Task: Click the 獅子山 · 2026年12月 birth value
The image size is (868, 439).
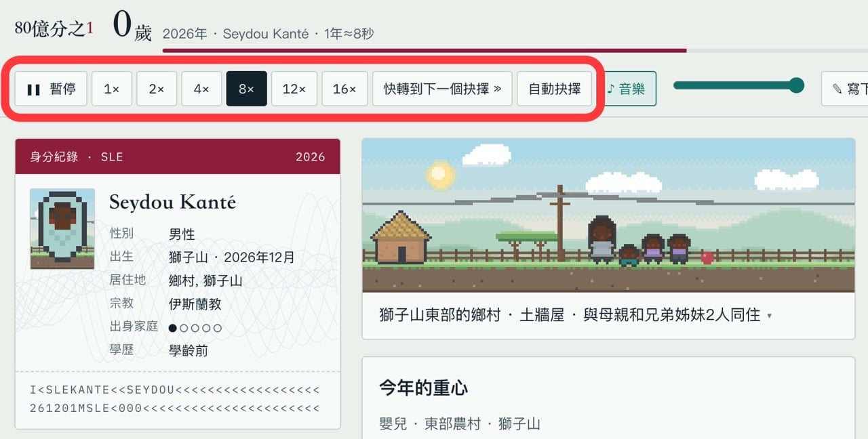Action: point(232,257)
